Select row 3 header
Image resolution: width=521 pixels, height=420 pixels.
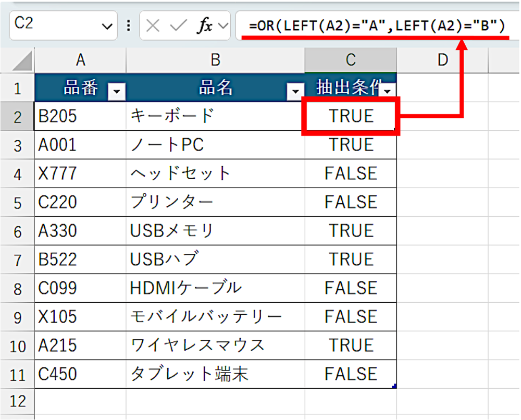coord(17,145)
